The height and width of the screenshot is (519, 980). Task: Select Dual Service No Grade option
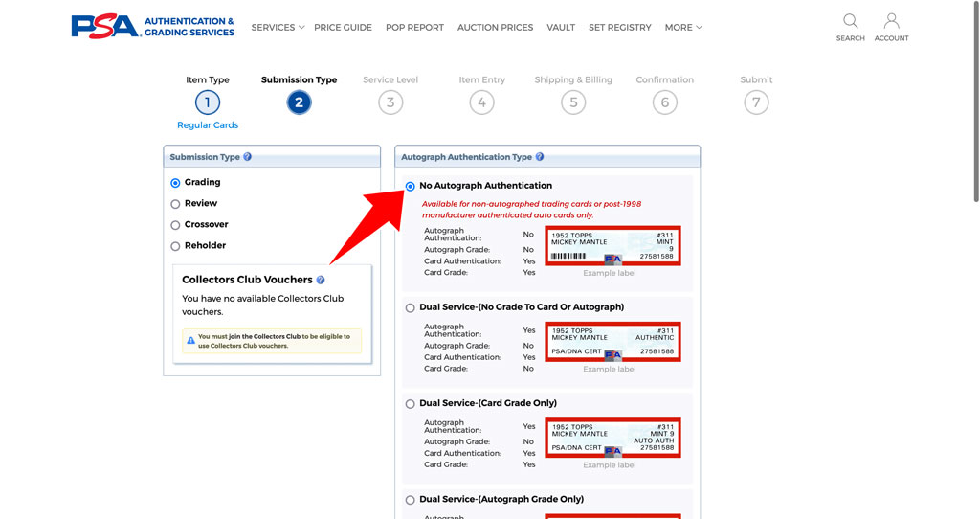[410, 307]
